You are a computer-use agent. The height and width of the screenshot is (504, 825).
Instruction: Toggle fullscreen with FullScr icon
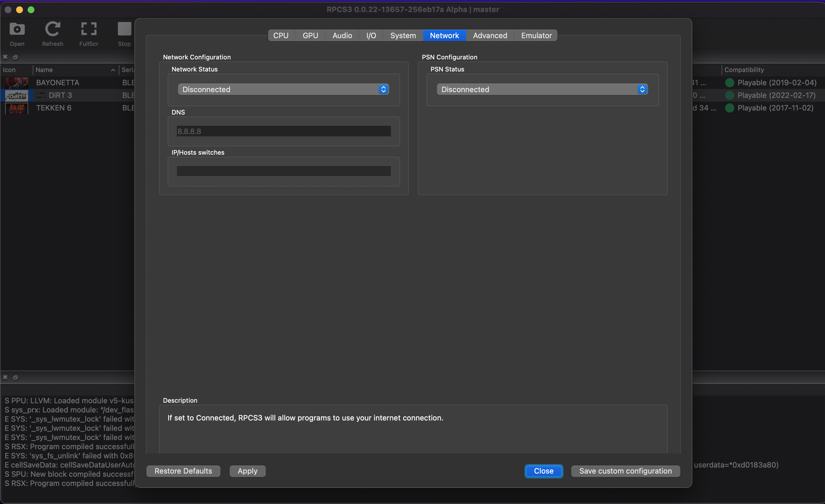point(89,34)
